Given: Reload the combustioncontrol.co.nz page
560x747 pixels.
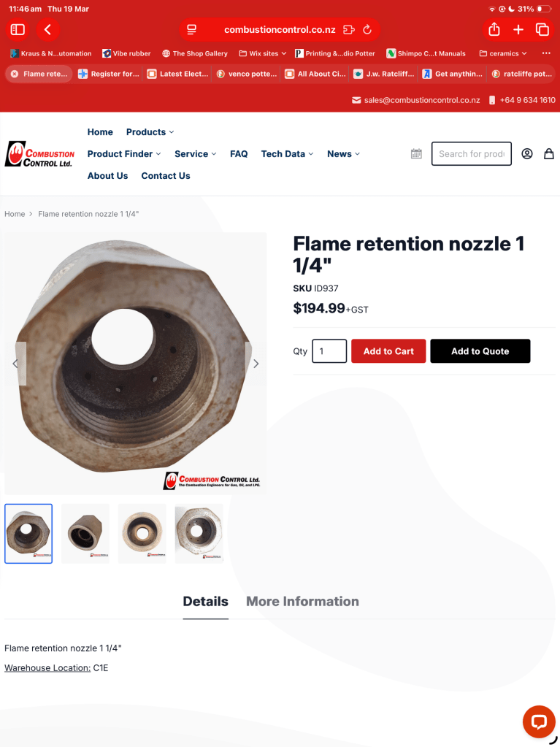Looking at the screenshot, I should [x=367, y=29].
